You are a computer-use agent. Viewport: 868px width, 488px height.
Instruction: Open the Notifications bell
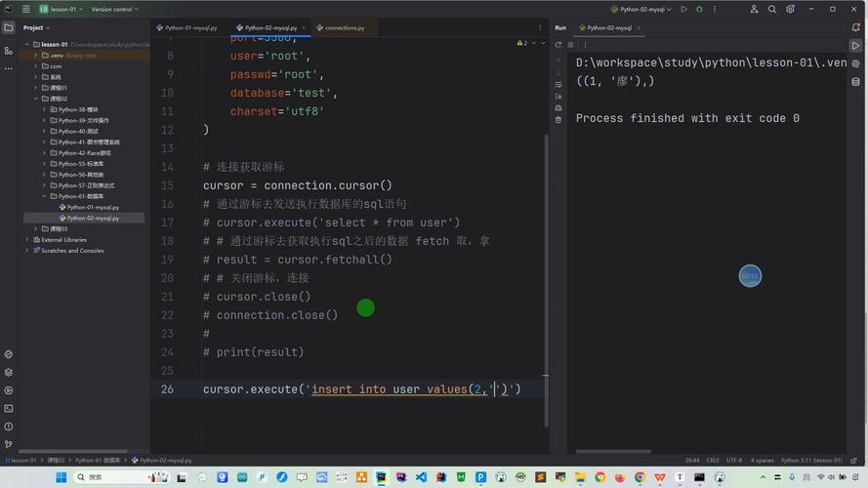[x=856, y=27]
